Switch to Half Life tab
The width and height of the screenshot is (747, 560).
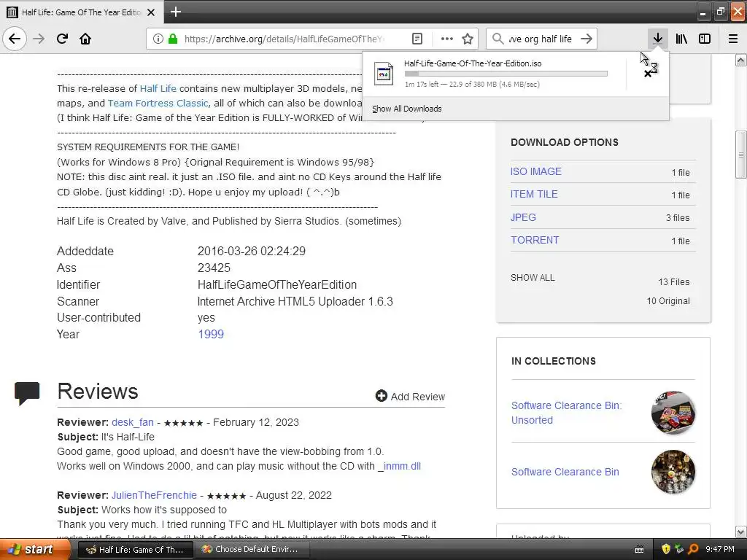point(82,12)
